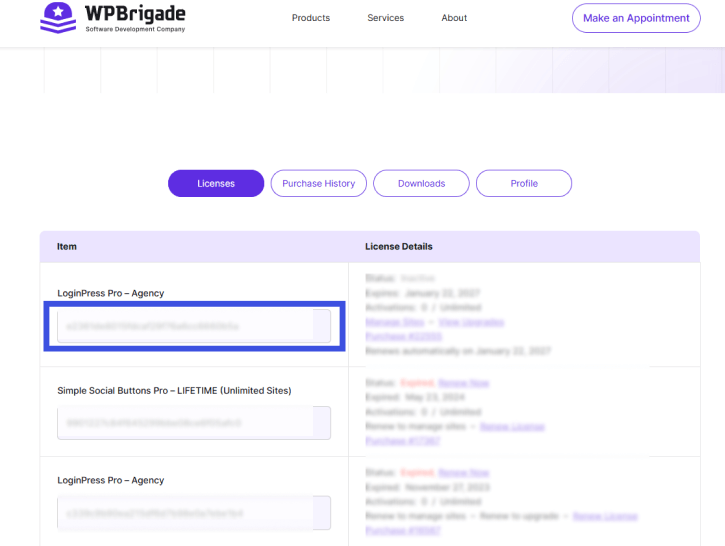
Task: Open the Manage Sites link
Action: point(395,322)
